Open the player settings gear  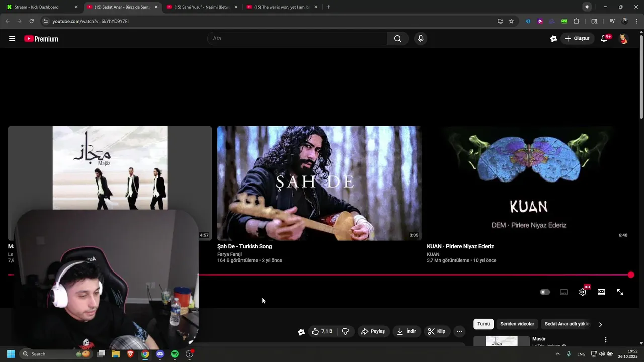pyautogui.click(x=583, y=292)
